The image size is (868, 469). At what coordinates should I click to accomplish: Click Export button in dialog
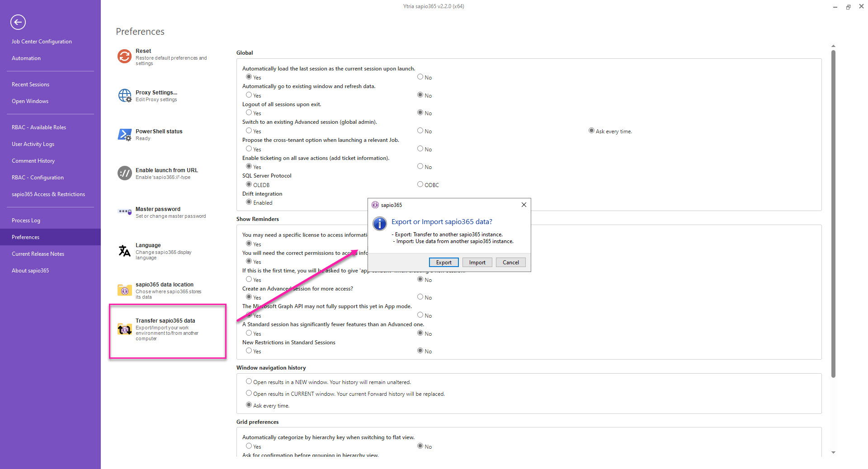(443, 263)
